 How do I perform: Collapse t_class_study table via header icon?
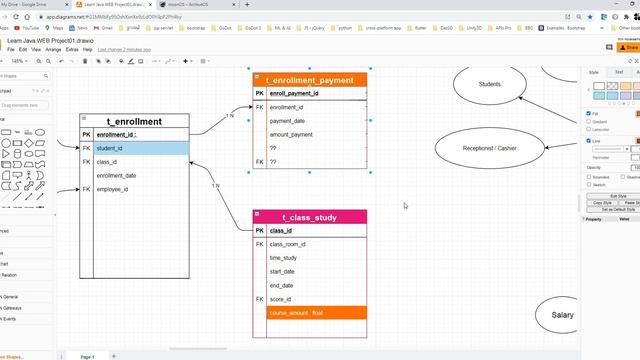tap(257, 213)
